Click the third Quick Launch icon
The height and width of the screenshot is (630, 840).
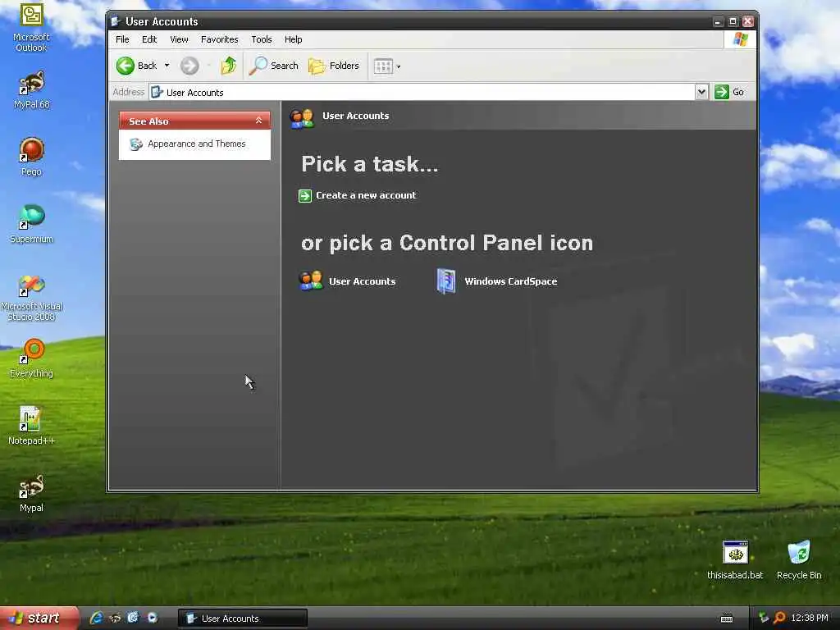point(134,618)
